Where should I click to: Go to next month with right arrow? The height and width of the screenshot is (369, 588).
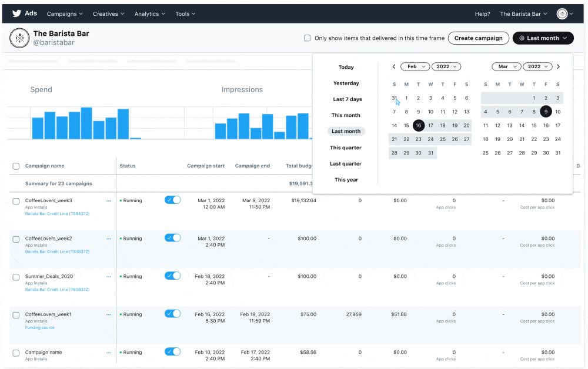(x=559, y=66)
